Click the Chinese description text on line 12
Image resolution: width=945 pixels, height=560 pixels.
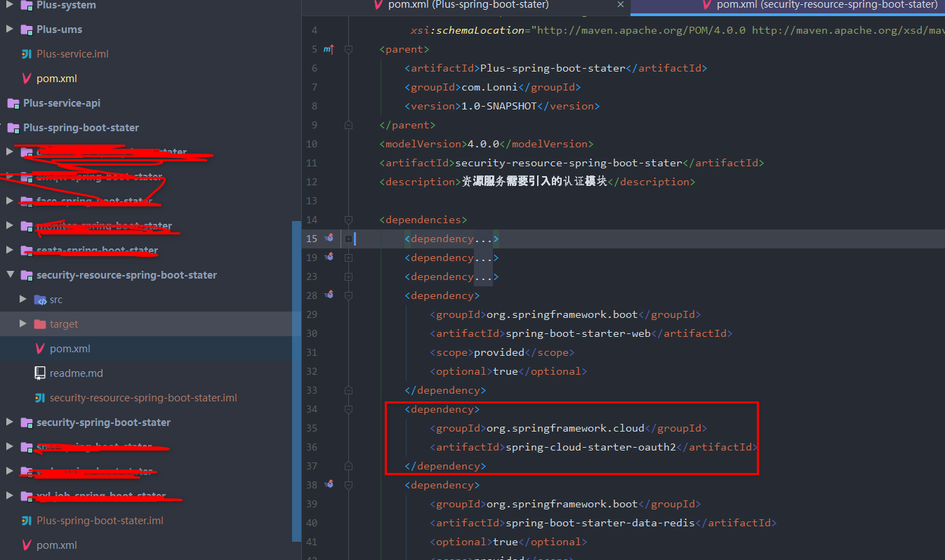534,182
